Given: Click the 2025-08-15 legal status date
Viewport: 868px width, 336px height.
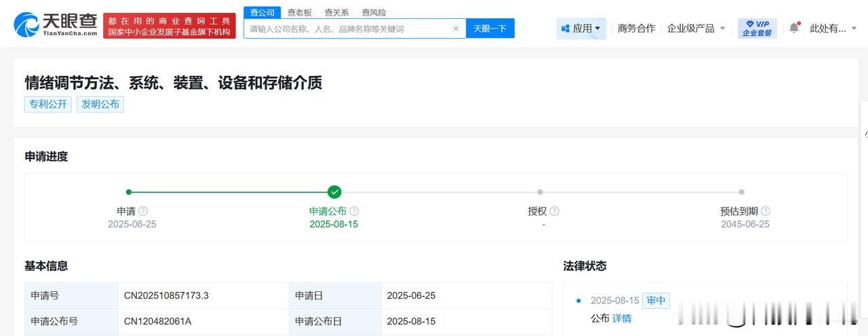Looking at the screenshot, I should 615,301.
